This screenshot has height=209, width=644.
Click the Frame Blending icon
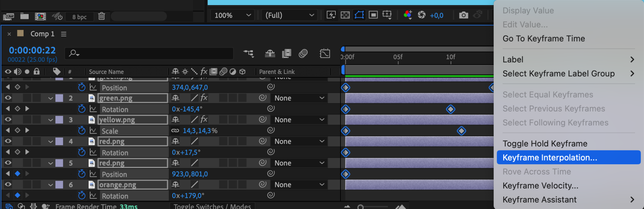(286, 53)
